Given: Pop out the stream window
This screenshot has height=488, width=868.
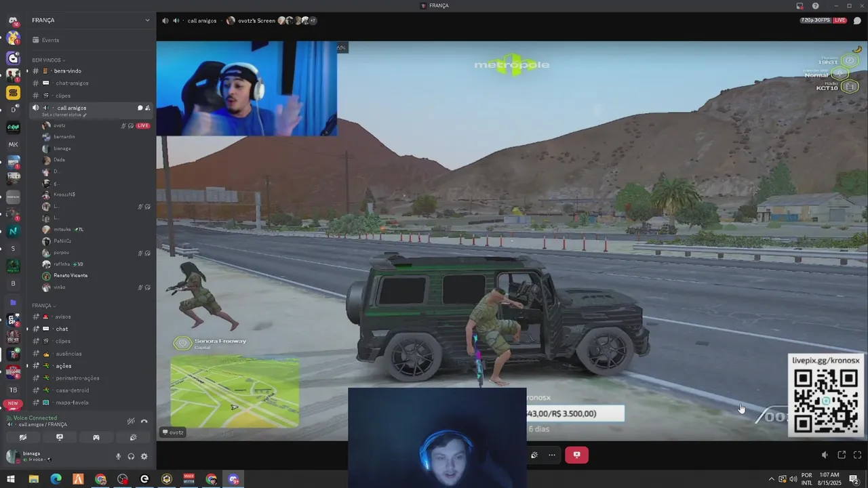Looking at the screenshot, I should pyautogui.click(x=842, y=455).
